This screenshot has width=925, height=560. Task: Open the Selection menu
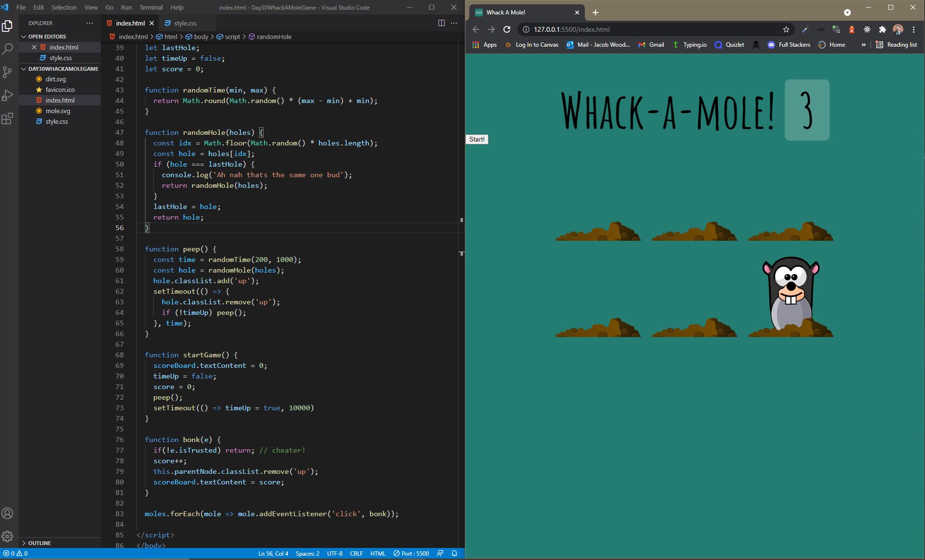point(64,7)
